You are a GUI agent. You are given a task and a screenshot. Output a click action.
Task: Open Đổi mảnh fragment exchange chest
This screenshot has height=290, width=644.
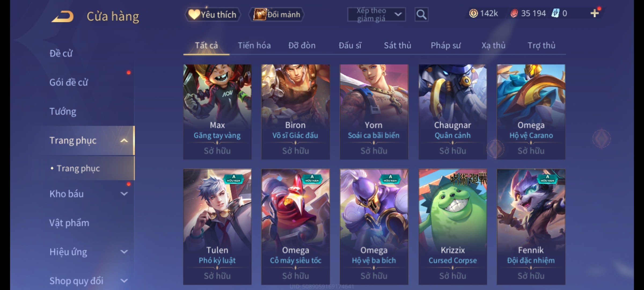click(277, 15)
